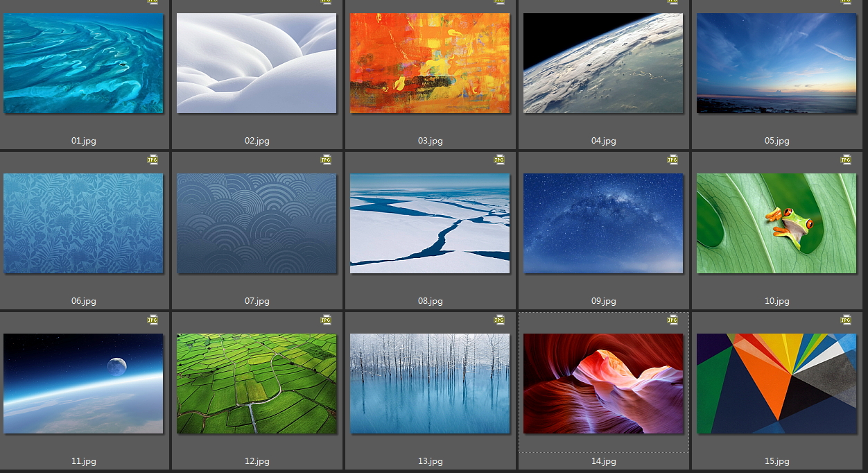Click the JPG badge above 10.jpg frog image
This screenshot has height=473, width=868.
pyautogui.click(x=846, y=160)
